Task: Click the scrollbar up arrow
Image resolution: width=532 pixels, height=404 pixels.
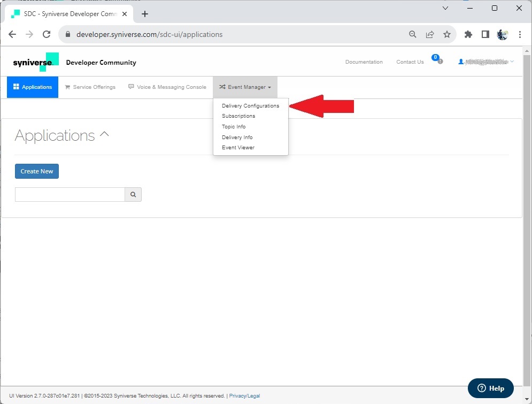Action: [x=527, y=51]
